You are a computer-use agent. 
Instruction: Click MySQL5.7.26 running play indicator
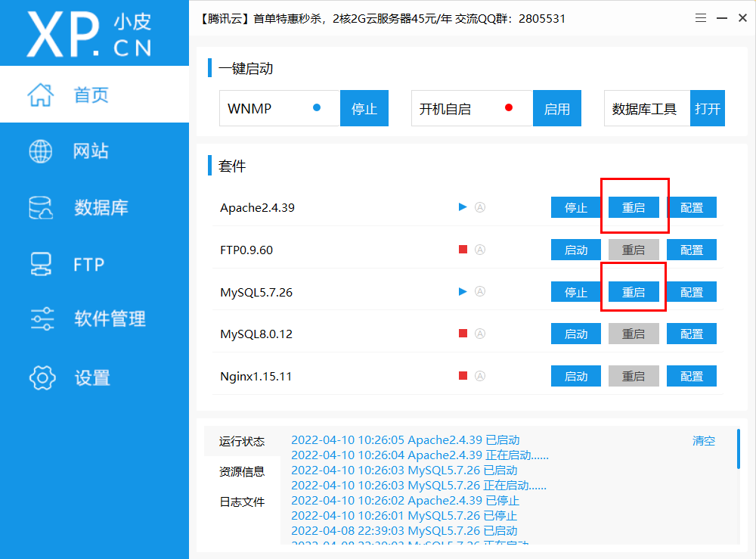point(463,291)
